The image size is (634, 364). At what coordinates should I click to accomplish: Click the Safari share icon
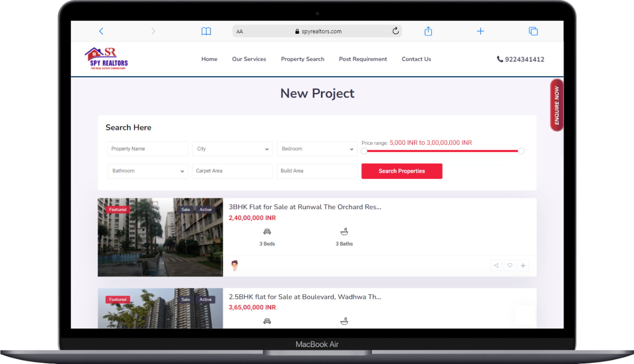pos(428,31)
